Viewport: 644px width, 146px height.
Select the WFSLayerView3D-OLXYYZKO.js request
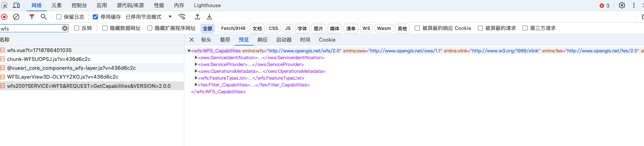[x=92, y=77]
